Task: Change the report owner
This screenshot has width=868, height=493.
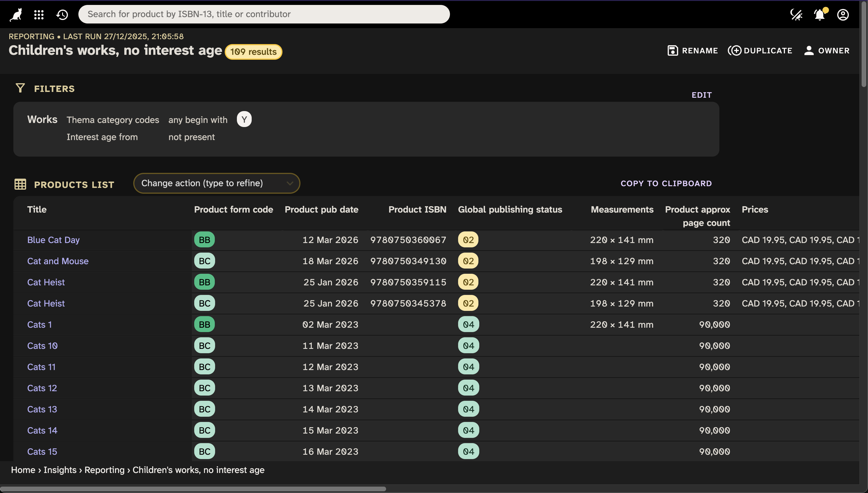Action: 827,51
